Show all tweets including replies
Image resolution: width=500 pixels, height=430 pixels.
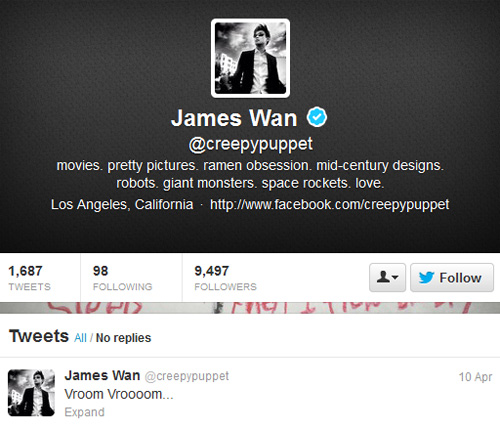80,338
